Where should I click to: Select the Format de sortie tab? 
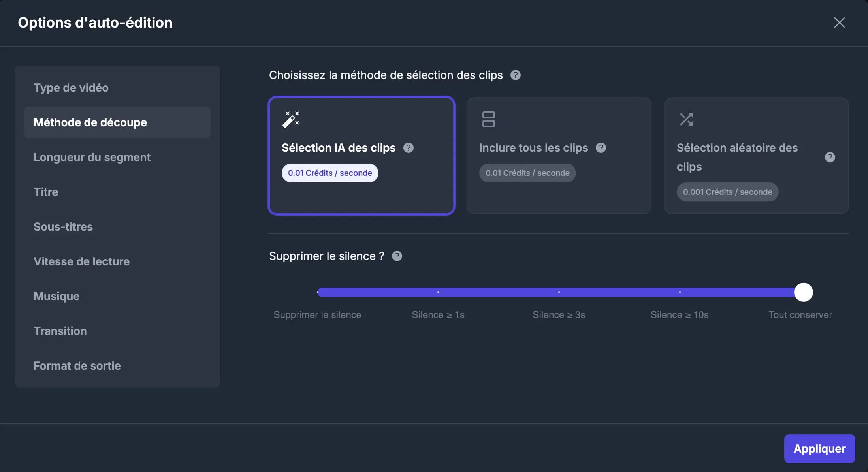click(77, 366)
